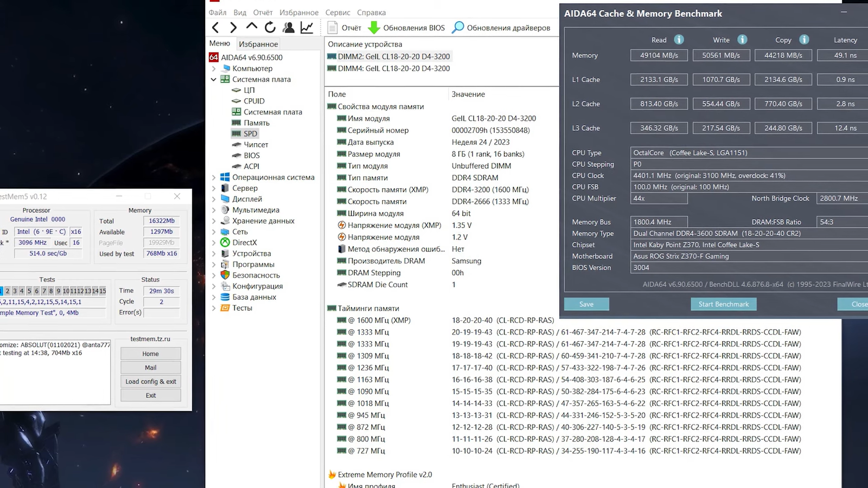Click the refresh icon in toolbar
The image size is (868, 488).
click(x=270, y=28)
